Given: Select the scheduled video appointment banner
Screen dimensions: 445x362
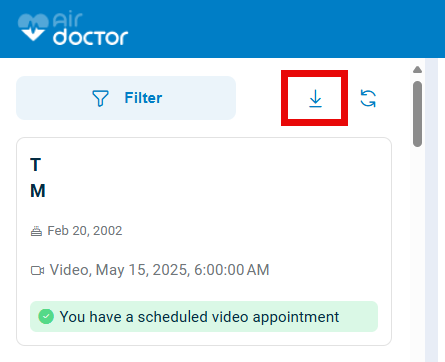Looking at the screenshot, I should pos(204,317).
